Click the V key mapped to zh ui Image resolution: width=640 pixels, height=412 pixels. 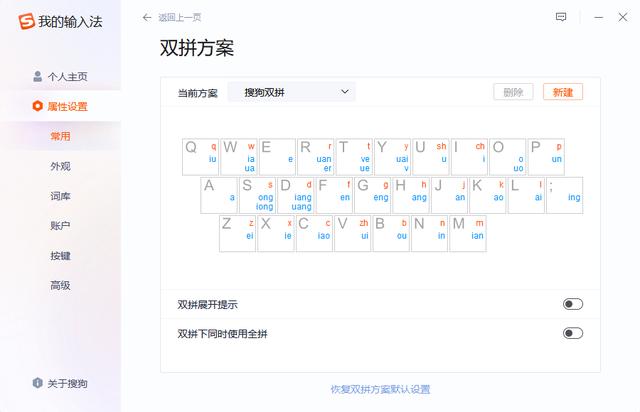pos(353,234)
